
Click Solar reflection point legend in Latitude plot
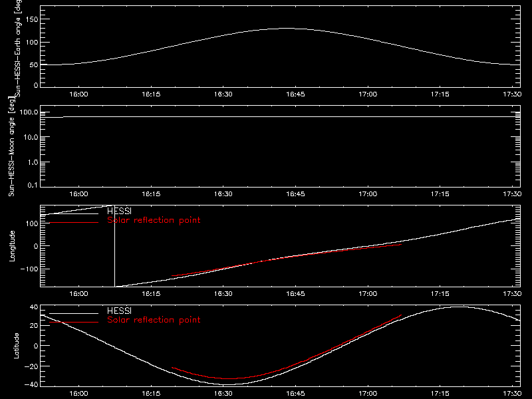pyautogui.click(x=154, y=320)
